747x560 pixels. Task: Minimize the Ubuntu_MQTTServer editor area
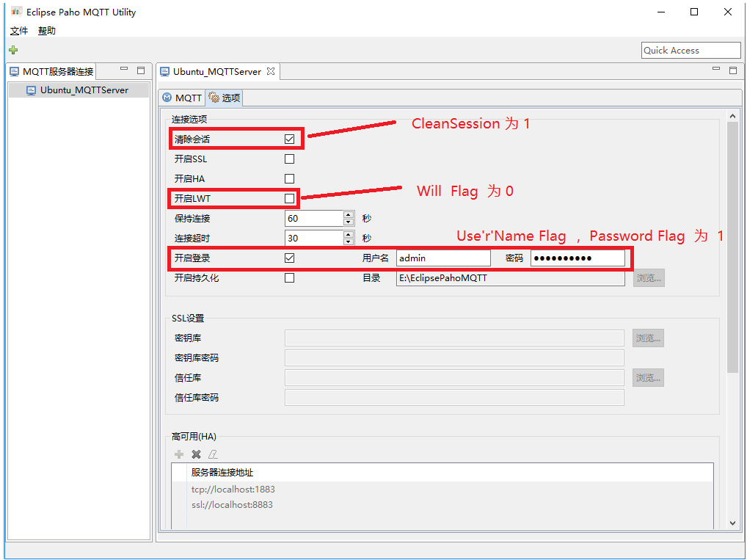coord(716,70)
